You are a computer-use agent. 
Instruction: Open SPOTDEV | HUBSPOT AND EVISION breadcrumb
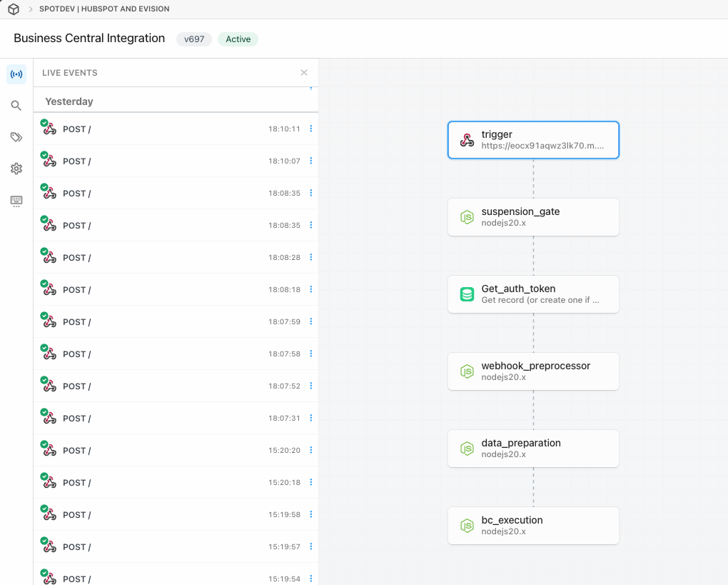pos(104,9)
